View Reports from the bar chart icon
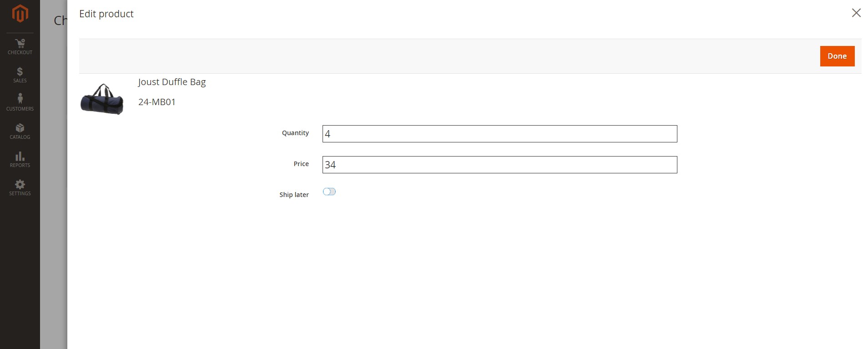 [x=20, y=159]
